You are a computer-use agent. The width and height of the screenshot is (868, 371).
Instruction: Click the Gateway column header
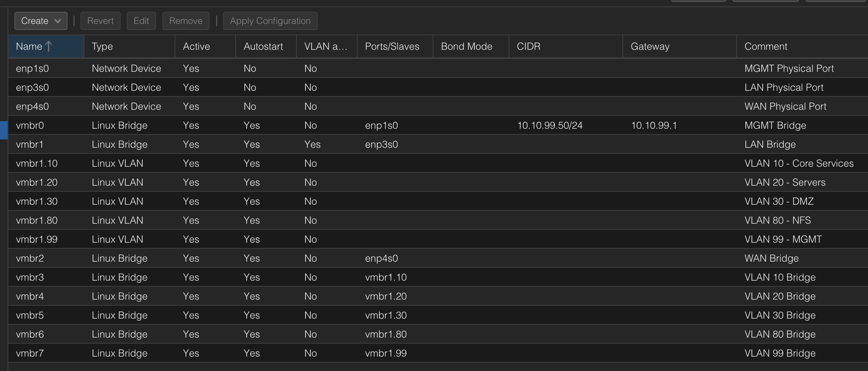tap(650, 46)
